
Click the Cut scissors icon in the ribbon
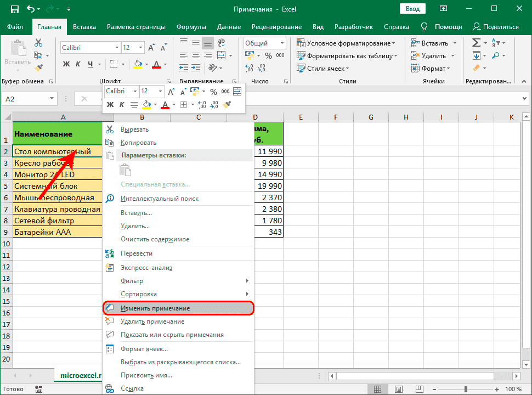click(x=38, y=43)
